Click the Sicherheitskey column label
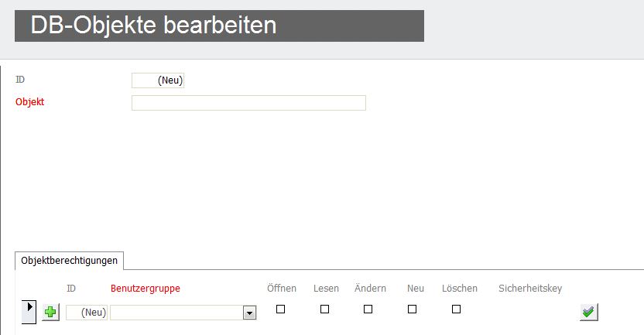Viewport: 644px width, 335px height. [x=530, y=289]
